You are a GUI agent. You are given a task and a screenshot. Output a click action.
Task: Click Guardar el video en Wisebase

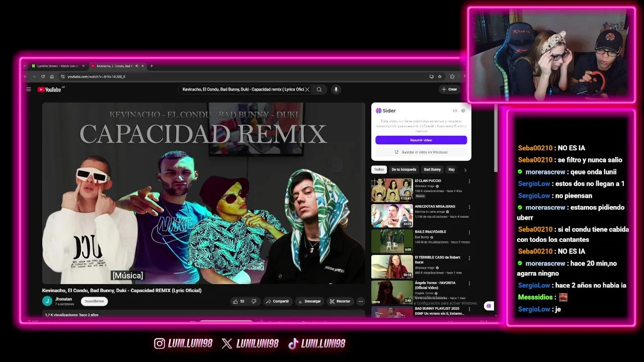click(x=421, y=152)
